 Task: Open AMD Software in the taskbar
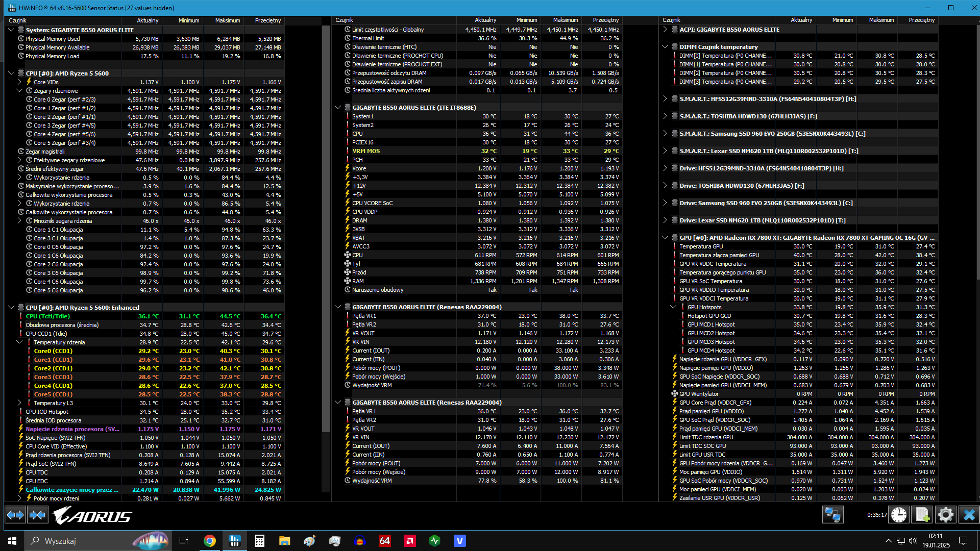[x=409, y=541]
